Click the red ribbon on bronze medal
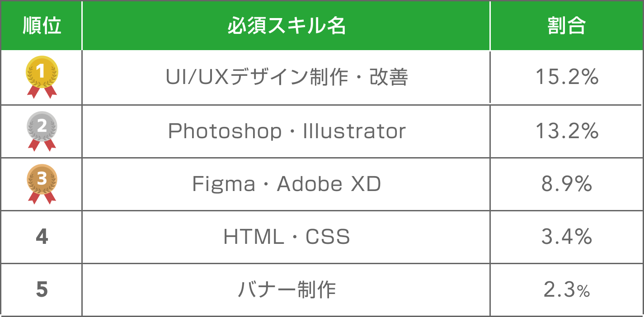 (42, 198)
